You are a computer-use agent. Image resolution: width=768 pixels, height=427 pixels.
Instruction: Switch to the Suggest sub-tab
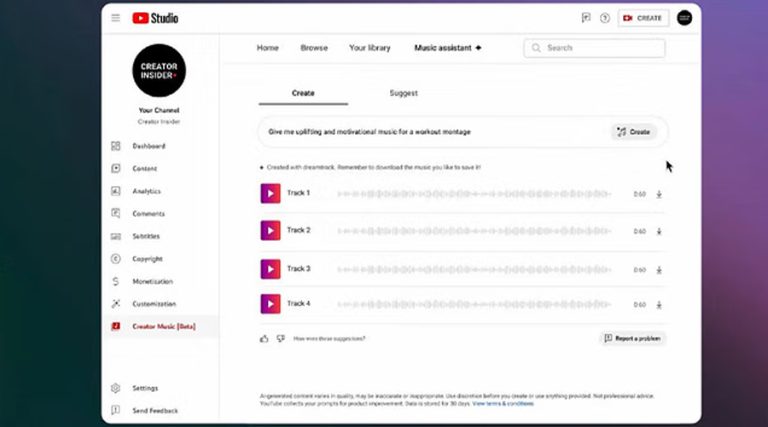tap(404, 93)
